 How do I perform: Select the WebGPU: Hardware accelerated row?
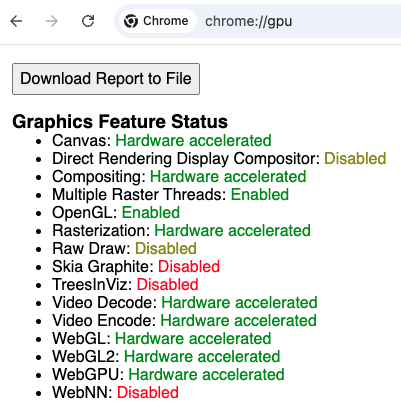click(x=168, y=375)
